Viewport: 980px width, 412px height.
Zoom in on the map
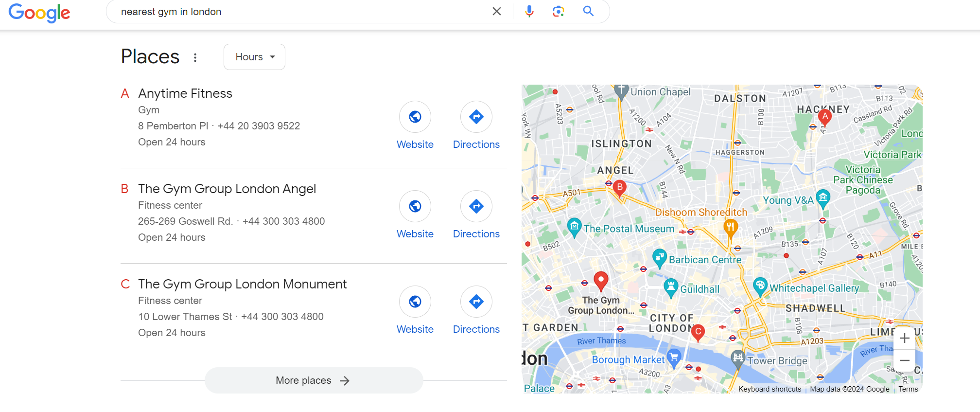905,338
